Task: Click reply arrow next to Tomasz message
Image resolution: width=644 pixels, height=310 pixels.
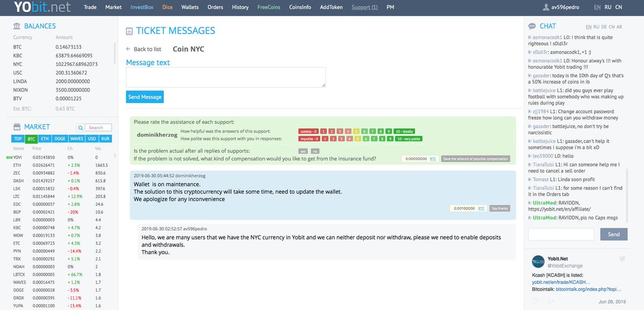Action: [x=529, y=179]
